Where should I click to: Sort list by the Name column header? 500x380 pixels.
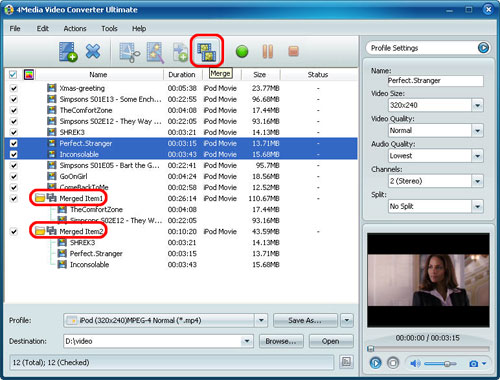[98, 74]
